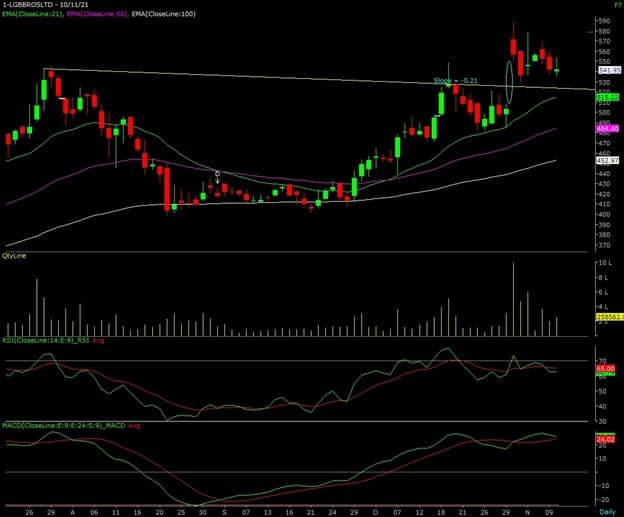624x517 pixels.
Task: Click the red 65.00 RSI value tag
Action: 605,368
